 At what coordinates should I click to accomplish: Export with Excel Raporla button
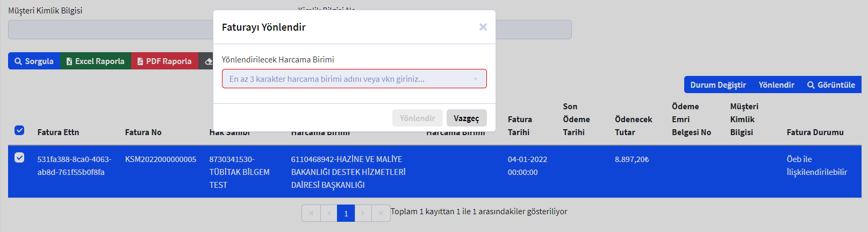(95, 61)
